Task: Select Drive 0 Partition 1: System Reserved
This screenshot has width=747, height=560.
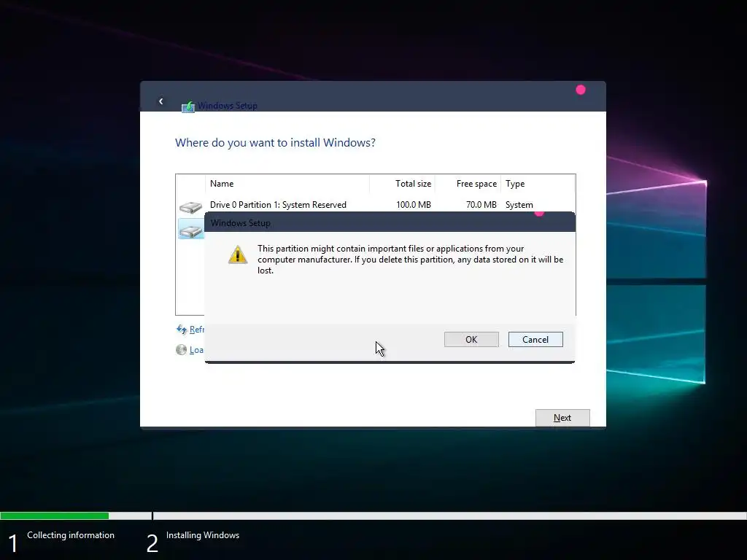Action: tap(278, 205)
